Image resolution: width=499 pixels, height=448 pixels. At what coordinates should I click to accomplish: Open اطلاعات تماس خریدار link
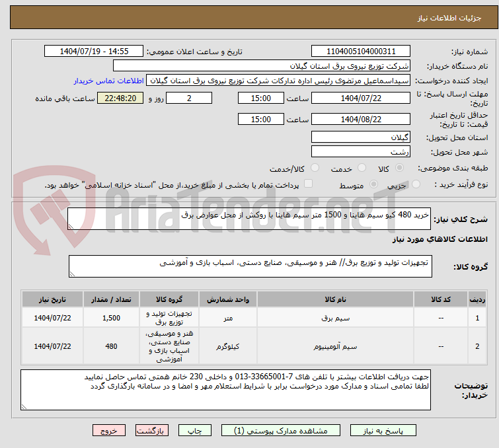pyautogui.click(x=109, y=81)
